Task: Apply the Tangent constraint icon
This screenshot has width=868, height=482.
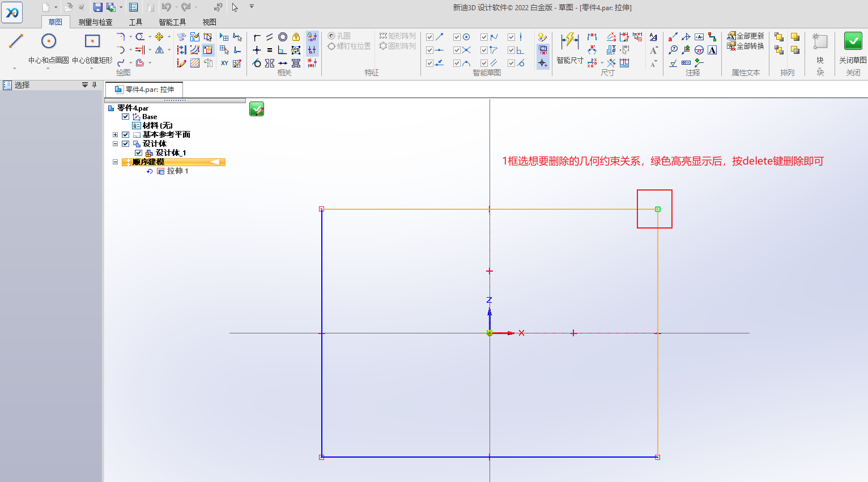Action: click(257, 63)
